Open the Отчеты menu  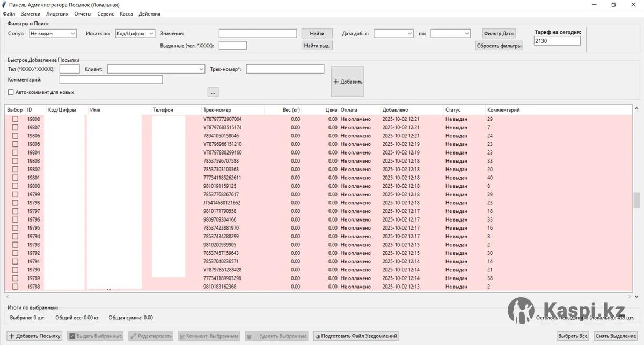click(x=83, y=14)
